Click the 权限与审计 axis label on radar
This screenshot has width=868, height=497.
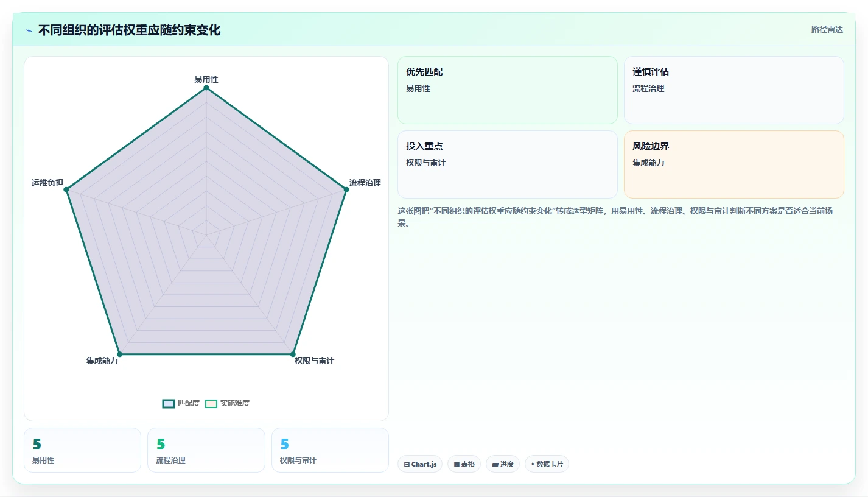point(314,361)
